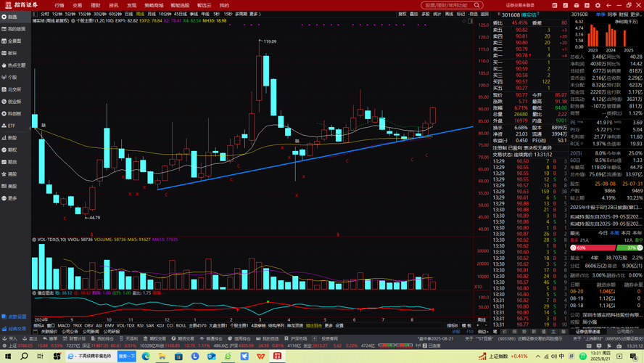The width and height of the screenshot is (644, 363).
Task: Open Microsoft Edge from the taskbar
Action: pos(146,356)
